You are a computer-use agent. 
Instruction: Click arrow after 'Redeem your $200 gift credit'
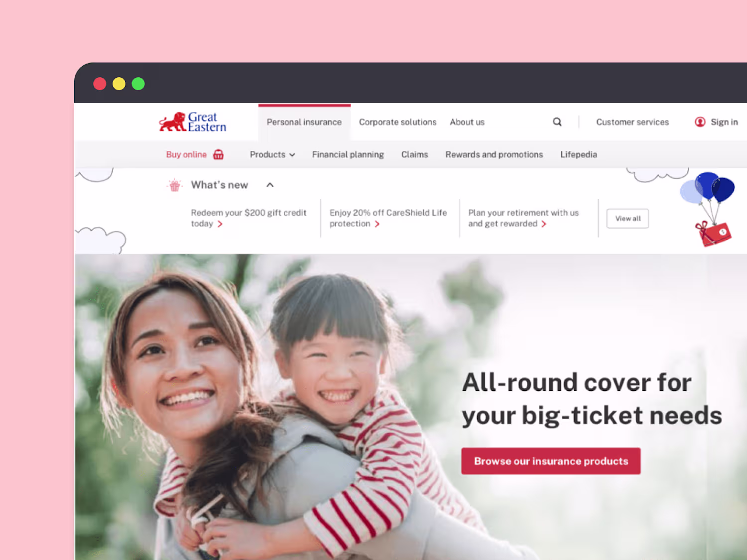coord(220,224)
